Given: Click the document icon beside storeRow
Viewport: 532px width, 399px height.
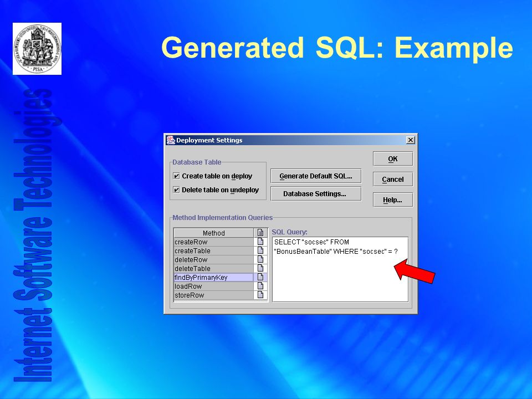Looking at the screenshot, I should tap(260, 294).
